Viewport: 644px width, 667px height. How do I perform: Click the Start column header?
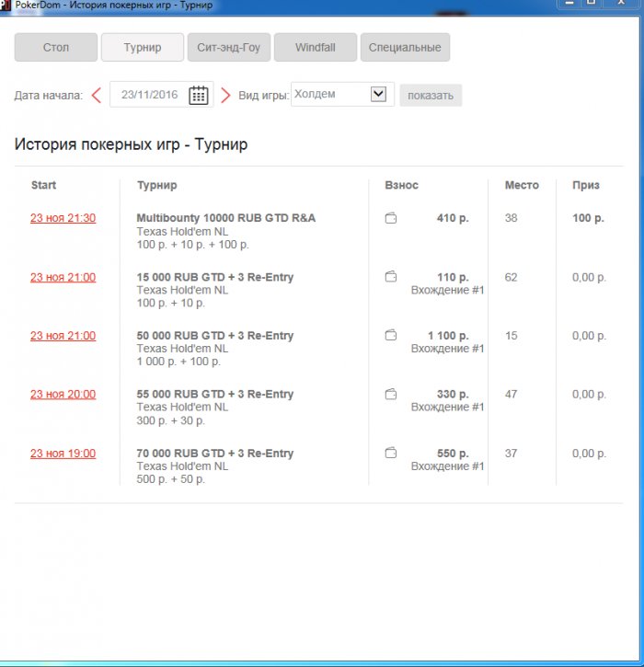click(43, 185)
